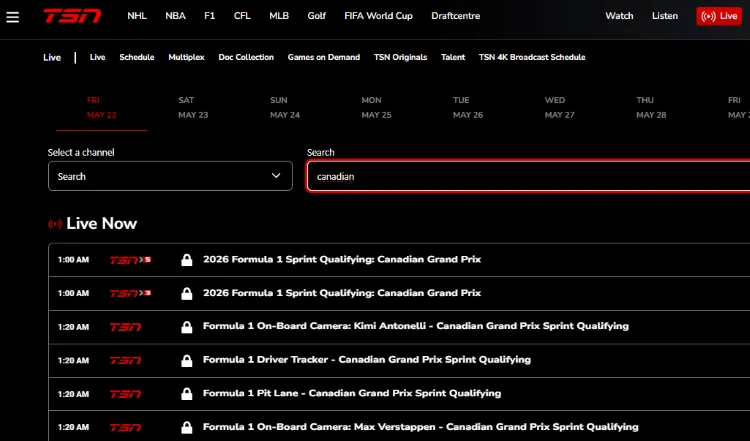Click 1:20 AM time on Pit Lane row
The width and height of the screenshot is (750, 441).
tap(73, 394)
